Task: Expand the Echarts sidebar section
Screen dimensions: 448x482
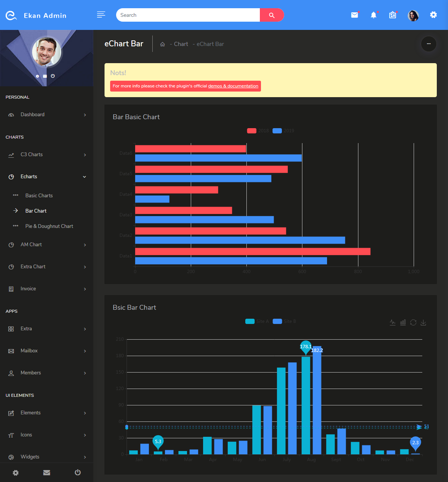Action: coord(29,176)
